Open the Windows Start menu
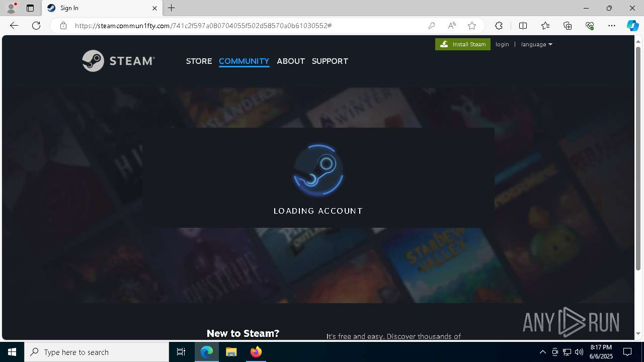Image resolution: width=644 pixels, height=362 pixels. tap(12, 352)
